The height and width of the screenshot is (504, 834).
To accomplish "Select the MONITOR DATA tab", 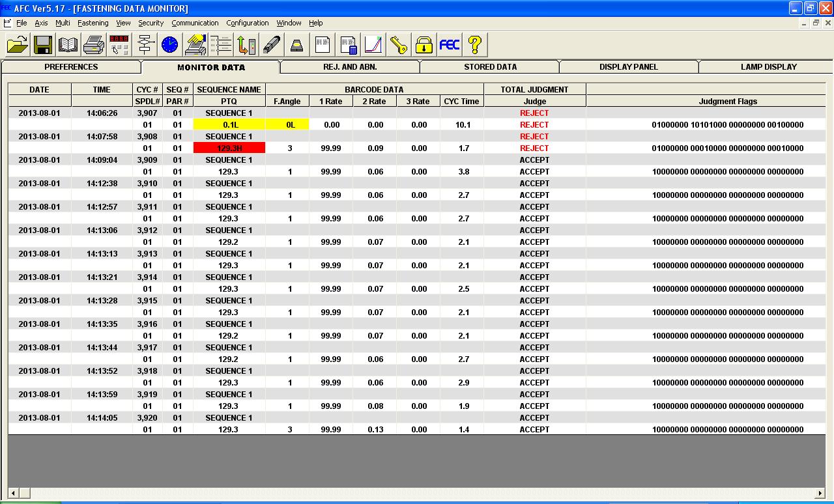I will click(x=211, y=67).
